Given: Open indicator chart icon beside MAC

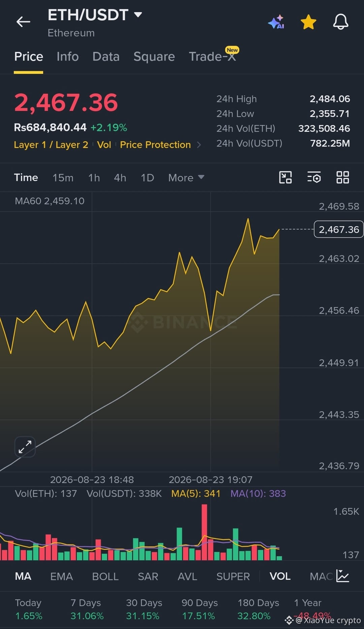Looking at the screenshot, I should click(343, 576).
